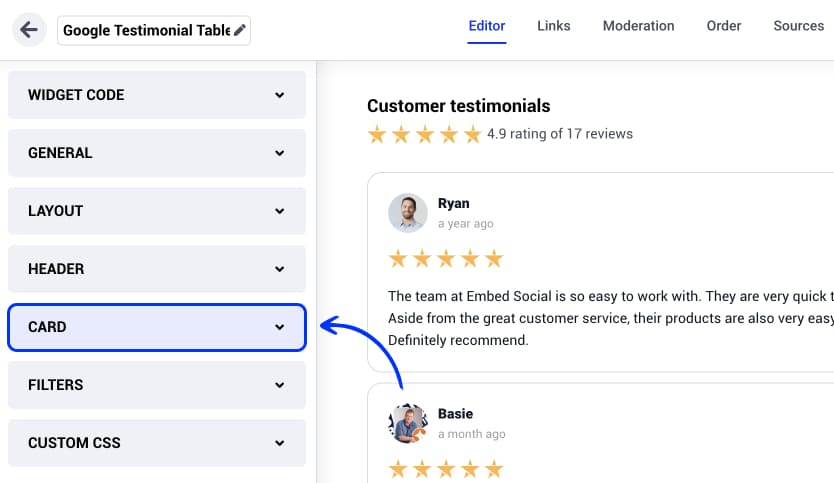The width and height of the screenshot is (834, 483).
Task: Click the header rating stars
Action: tap(424, 135)
